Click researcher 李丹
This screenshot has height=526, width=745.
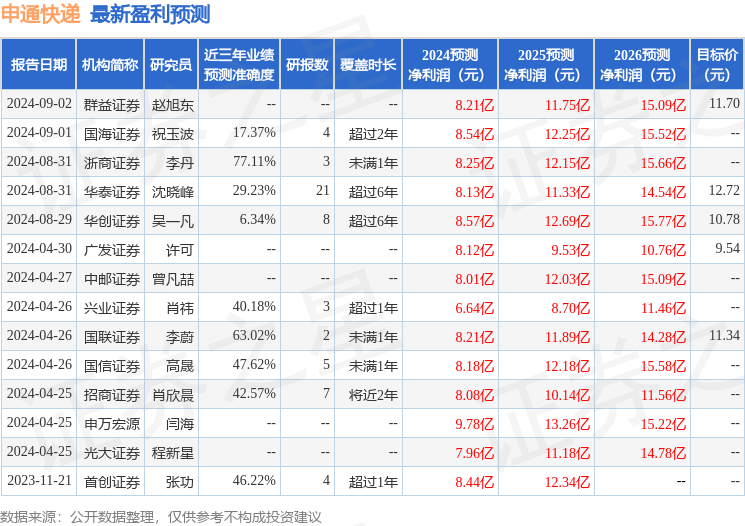180,163
